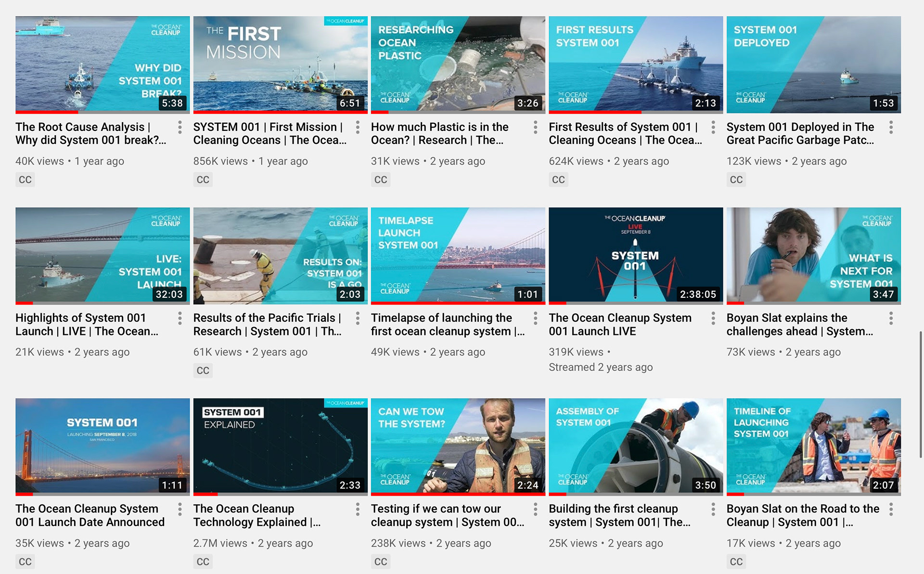Viewport: 924px width, 574px height.
Task: Open options menu for Root Cause Analysis video
Action: click(180, 128)
